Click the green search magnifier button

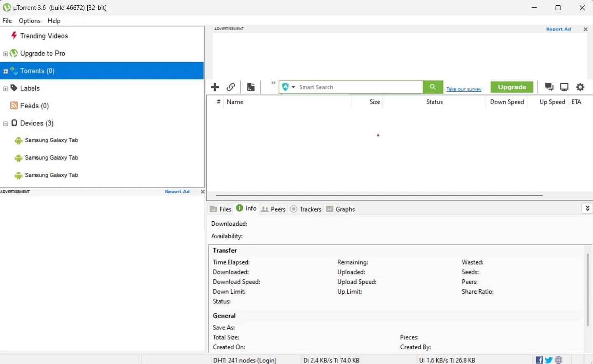click(x=433, y=87)
